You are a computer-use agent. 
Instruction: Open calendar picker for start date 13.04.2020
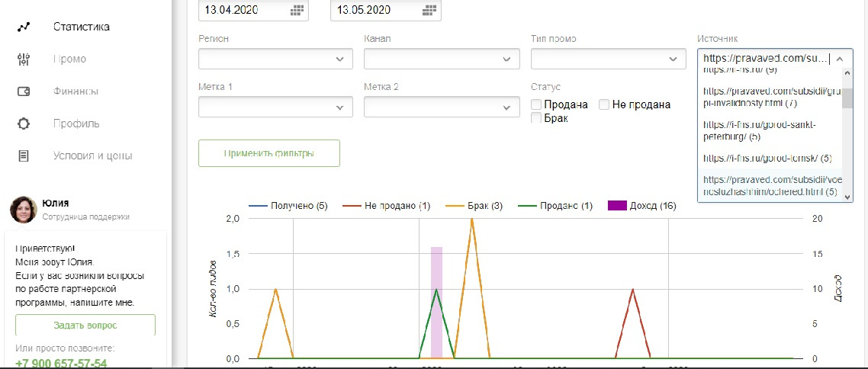point(297,9)
